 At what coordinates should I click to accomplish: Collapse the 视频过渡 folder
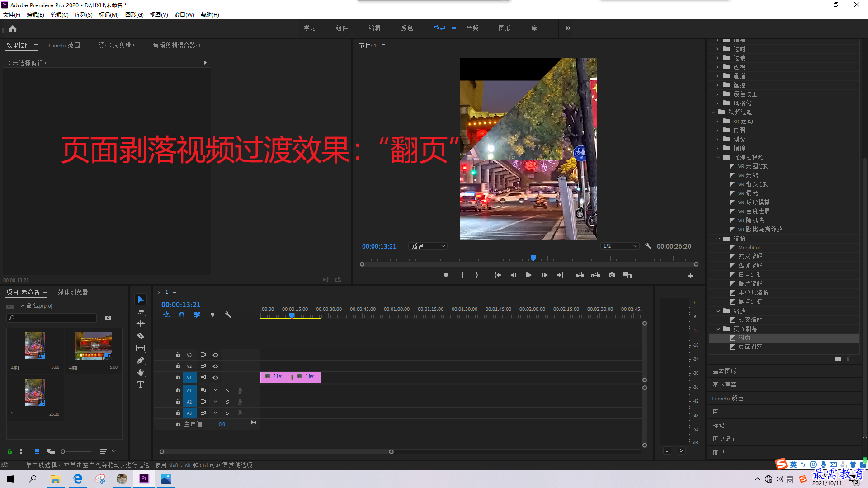point(713,112)
